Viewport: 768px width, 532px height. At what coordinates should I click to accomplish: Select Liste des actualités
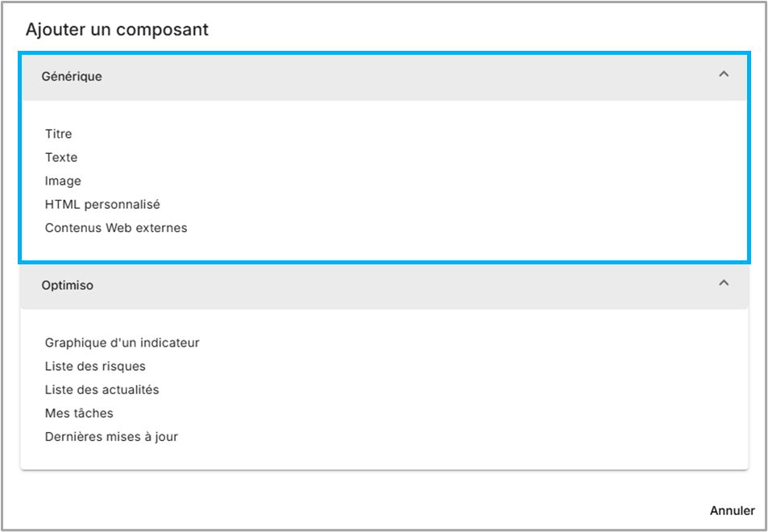point(102,389)
